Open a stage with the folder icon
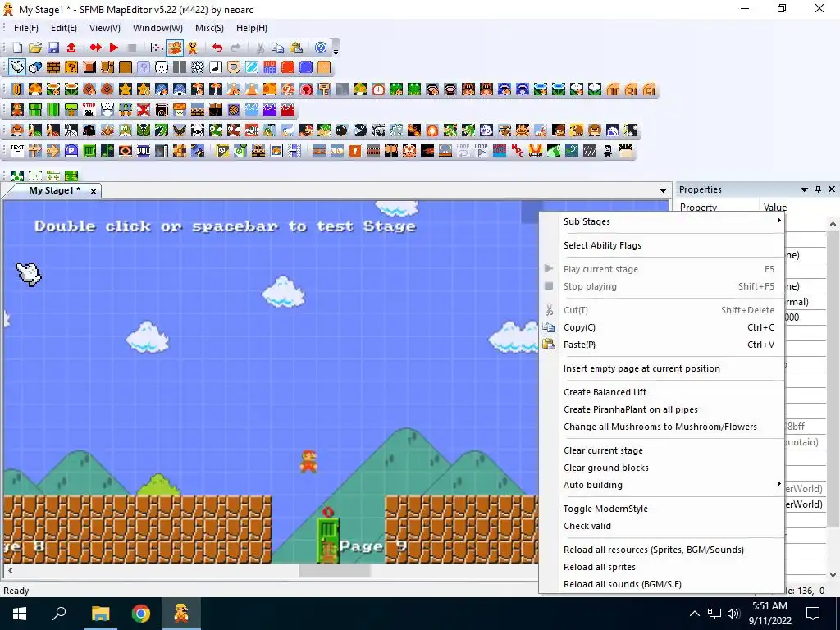Viewport: 840px width, 630px height. (x=35, y=48)
